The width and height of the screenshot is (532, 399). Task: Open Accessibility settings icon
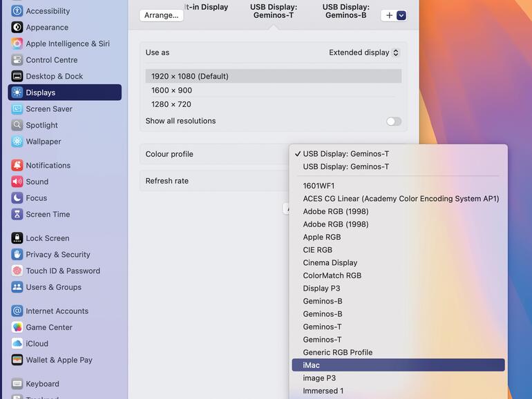[17, 11]
